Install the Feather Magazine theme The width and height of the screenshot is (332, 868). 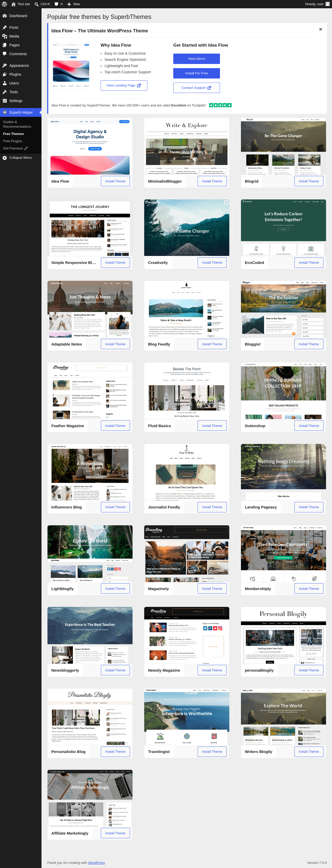coord(115,426)
